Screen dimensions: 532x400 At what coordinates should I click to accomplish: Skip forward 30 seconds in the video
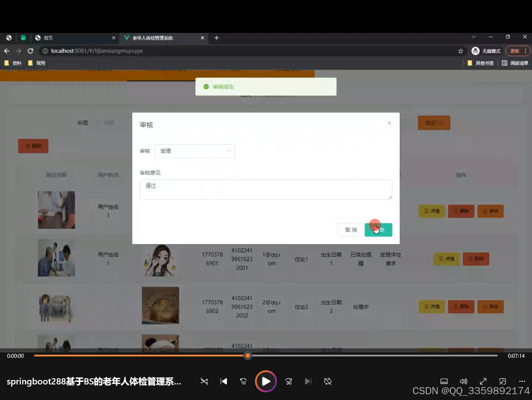pos(289,381)
